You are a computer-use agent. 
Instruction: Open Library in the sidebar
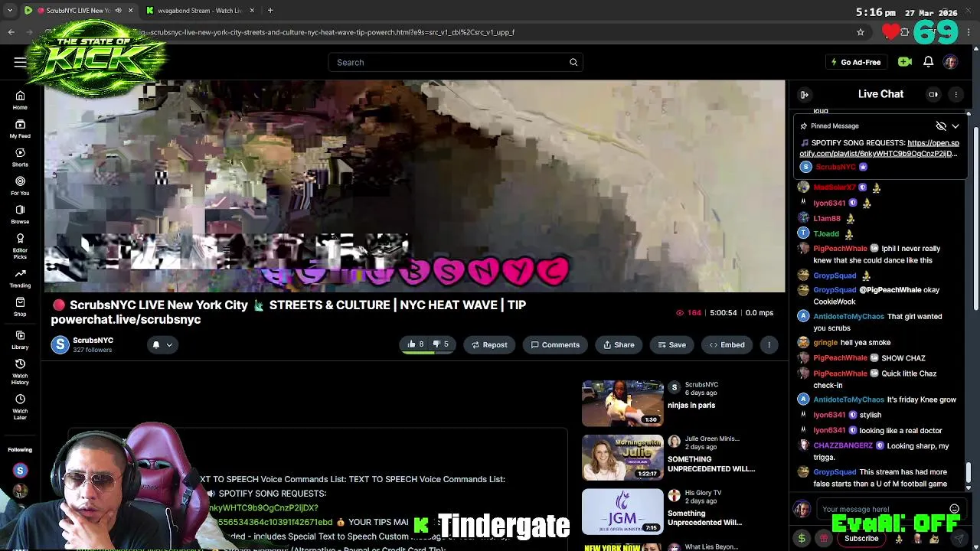pos(20,340)
